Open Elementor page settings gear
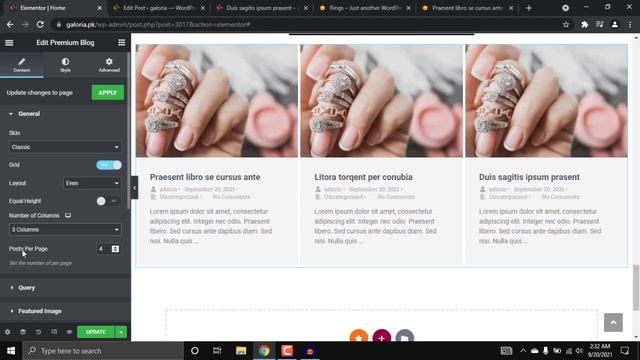This screenshot has width=640, height=360. pos(7,332)
